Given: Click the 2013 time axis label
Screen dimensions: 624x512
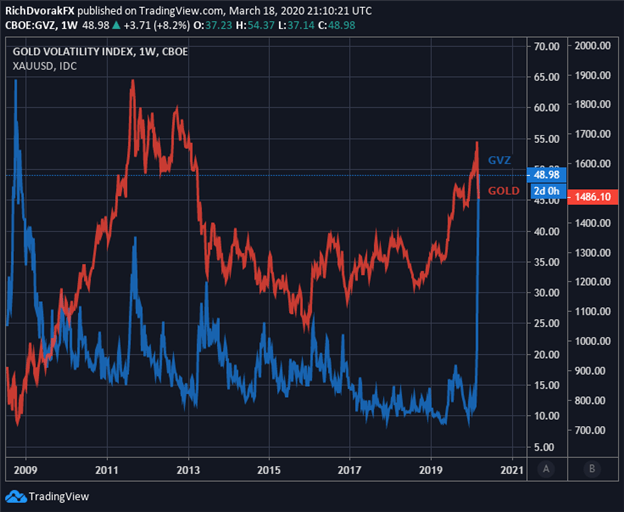Looking at the screenshot, I should pos(188,470).
